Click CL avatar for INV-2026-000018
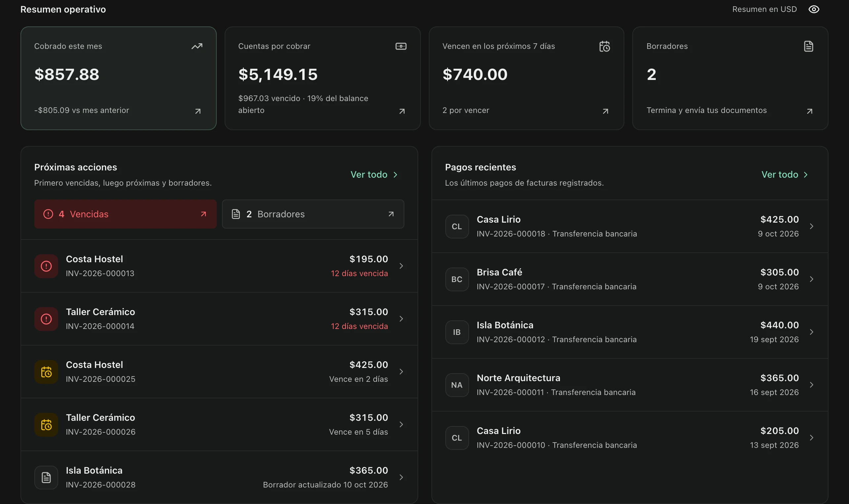The width and height of the screenshot is (849, 504). [457, 227]
